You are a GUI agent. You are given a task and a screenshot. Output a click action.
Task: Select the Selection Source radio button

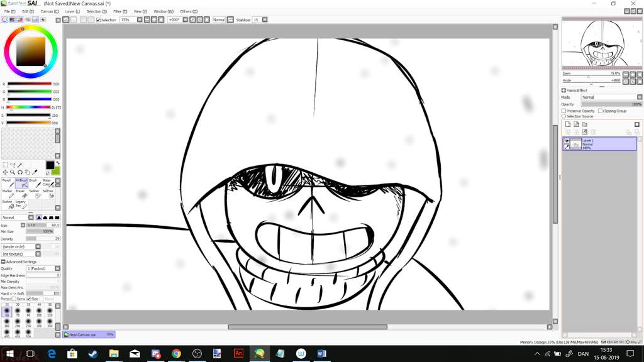click(564, 116)
